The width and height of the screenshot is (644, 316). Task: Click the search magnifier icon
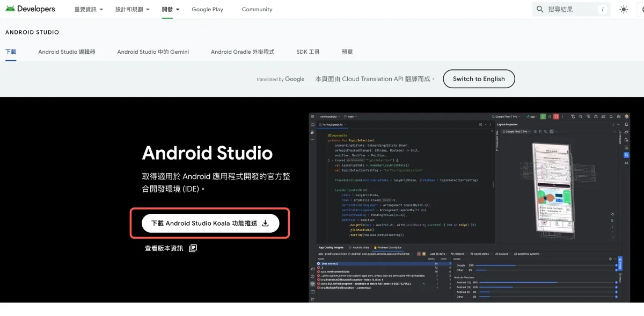(x=539, y=9)
